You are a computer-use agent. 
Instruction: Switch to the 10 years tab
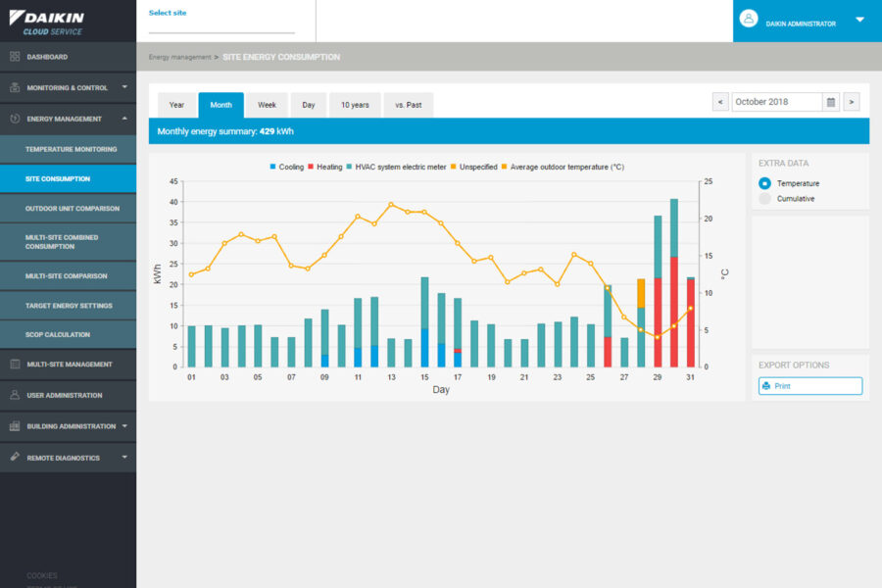click(x=355, y=105)
